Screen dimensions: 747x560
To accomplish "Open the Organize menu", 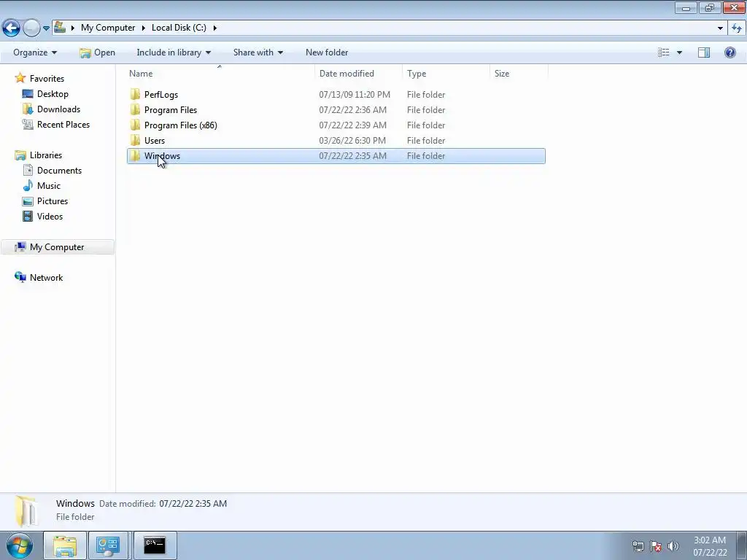I will coord(35,52).
